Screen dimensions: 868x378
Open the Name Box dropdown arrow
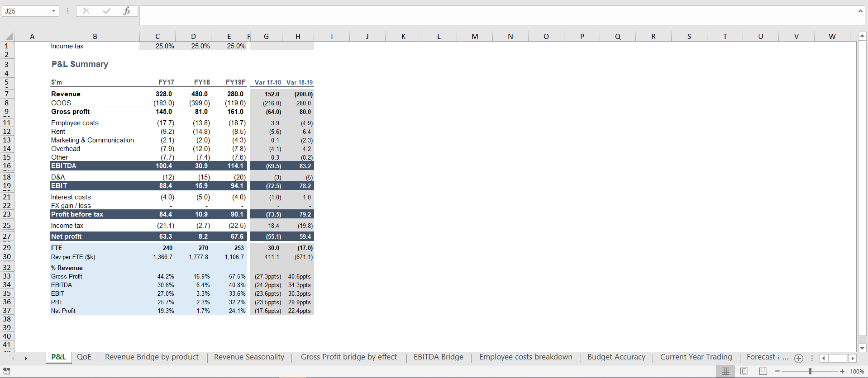click(53, 11)
